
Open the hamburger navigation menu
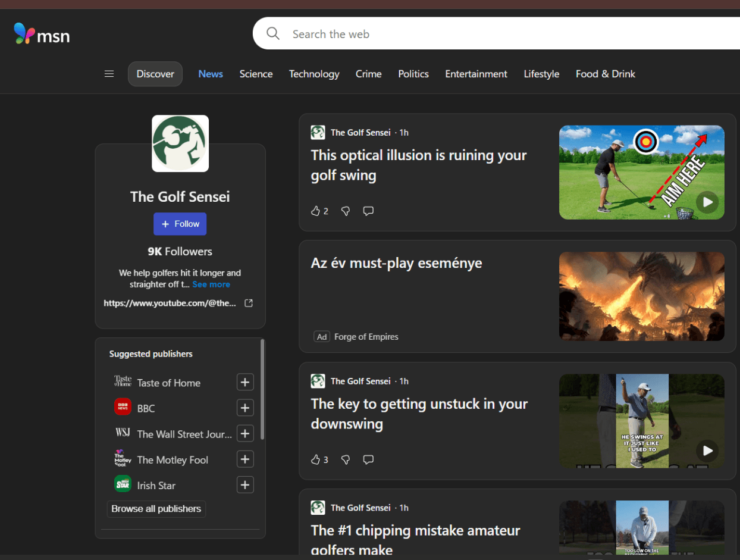pos(109,74)
